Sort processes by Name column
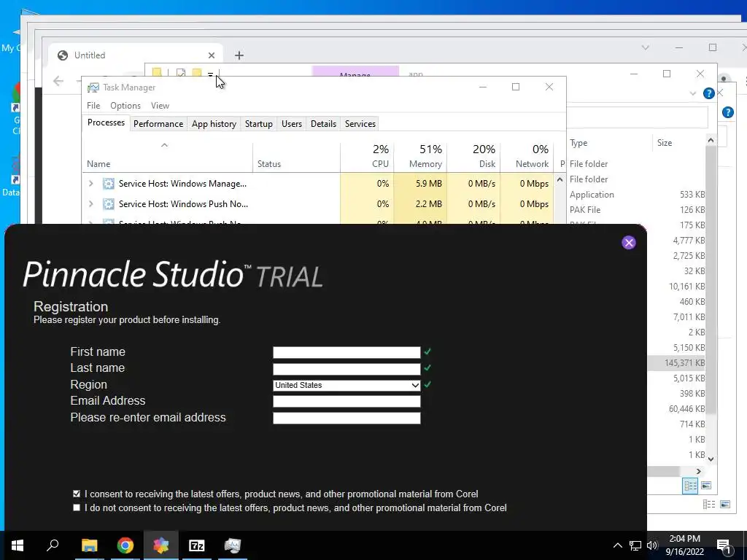The height and width of the screenshot is (560, 747). click(x=167, y=157)
